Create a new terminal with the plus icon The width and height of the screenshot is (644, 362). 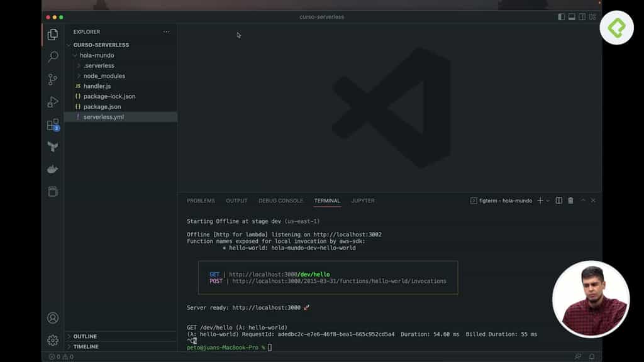[540, 200]
